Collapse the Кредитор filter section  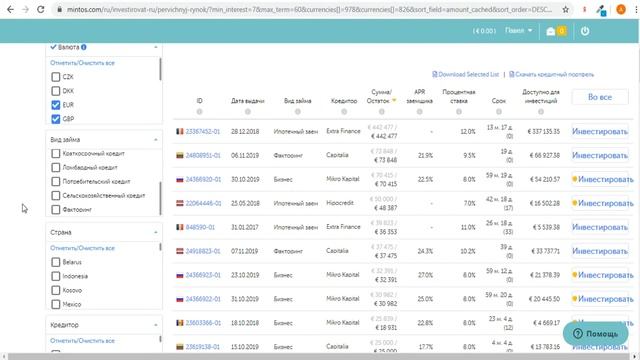pyautogui.click(x=156, y=325)
